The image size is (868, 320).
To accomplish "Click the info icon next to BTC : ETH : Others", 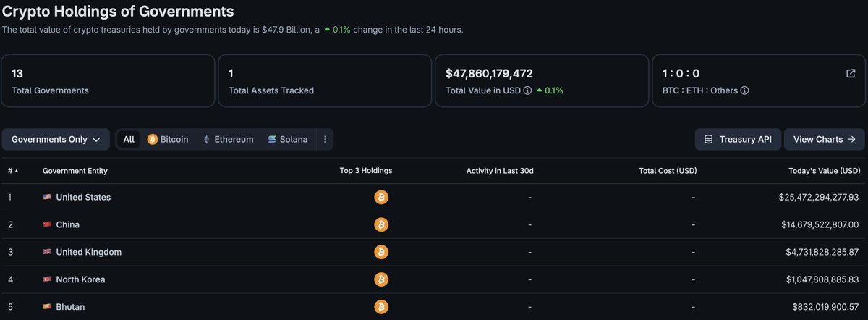I will pyautogui.click(x=744, y=90).
